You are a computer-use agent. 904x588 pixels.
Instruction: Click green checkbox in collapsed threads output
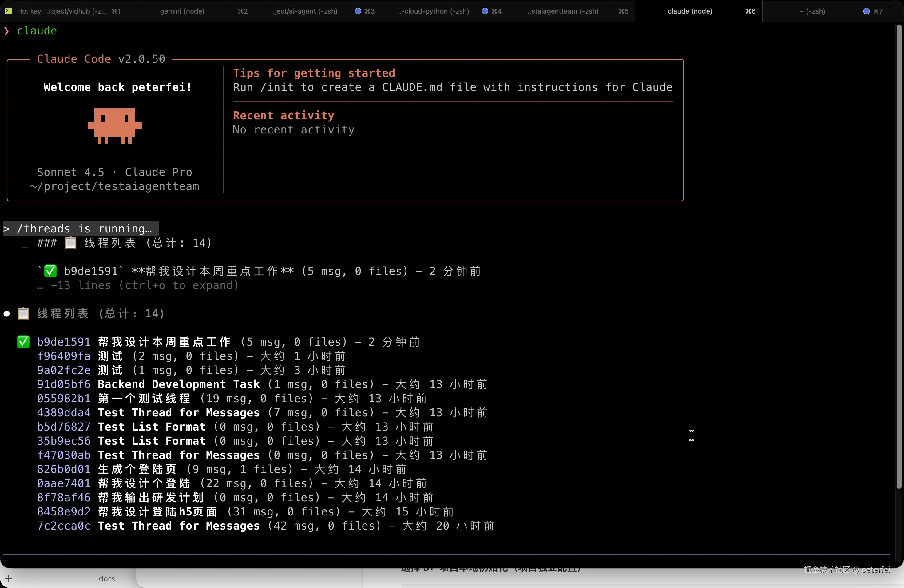50,271
